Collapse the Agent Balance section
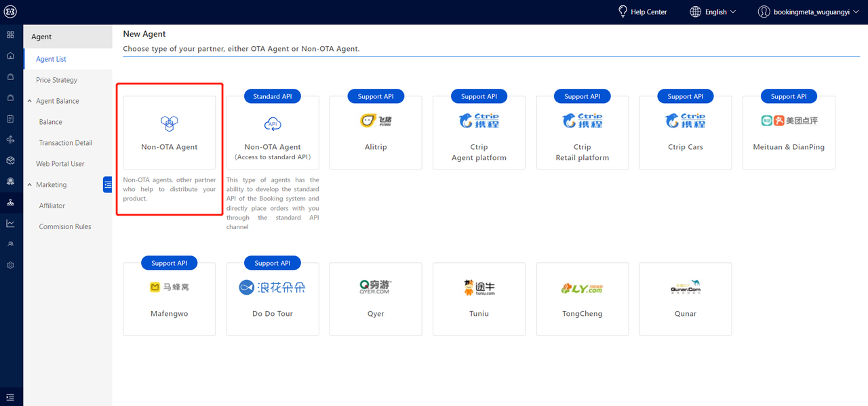The width and height of the screenshot is (868, 406). click(x=30, y=101)
